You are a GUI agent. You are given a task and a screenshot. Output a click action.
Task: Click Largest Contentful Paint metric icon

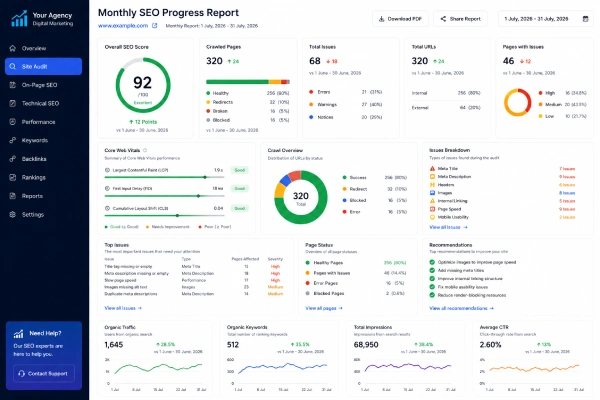coord(108,170)
